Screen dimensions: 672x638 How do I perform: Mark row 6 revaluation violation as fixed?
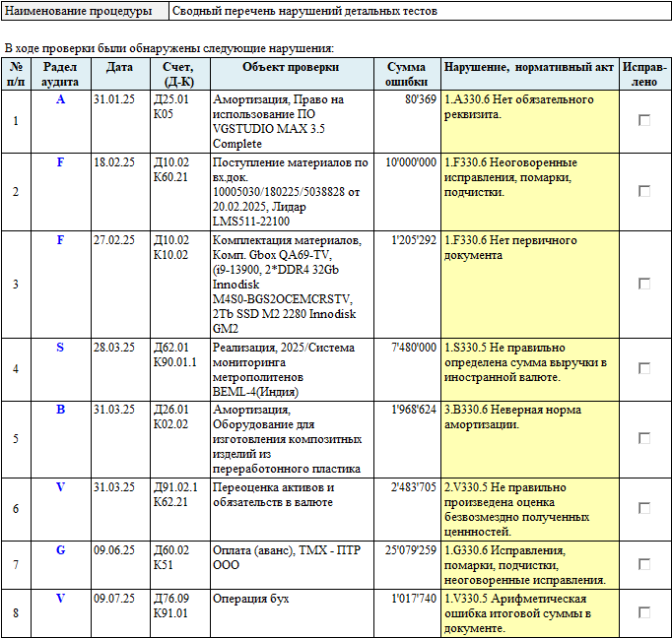click(644, 508)
